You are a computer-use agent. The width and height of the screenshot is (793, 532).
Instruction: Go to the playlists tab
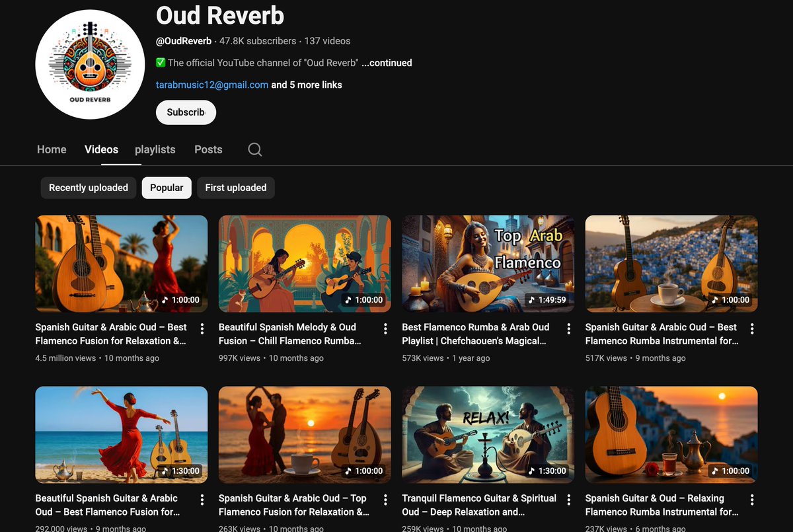pos(155,149)
